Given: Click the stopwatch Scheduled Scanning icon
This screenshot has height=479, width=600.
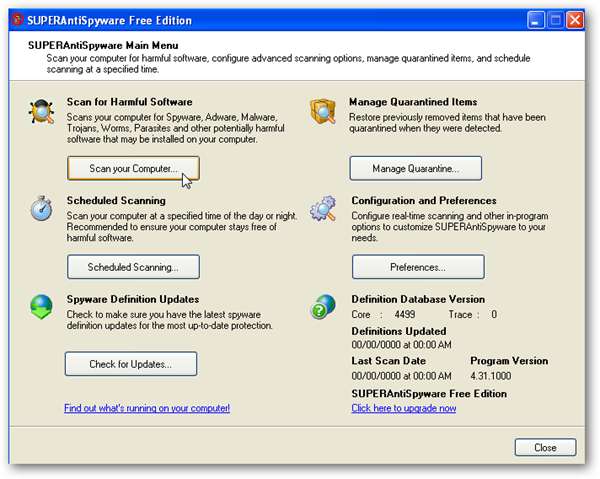Looking at the screenshot, I should 42,211.
